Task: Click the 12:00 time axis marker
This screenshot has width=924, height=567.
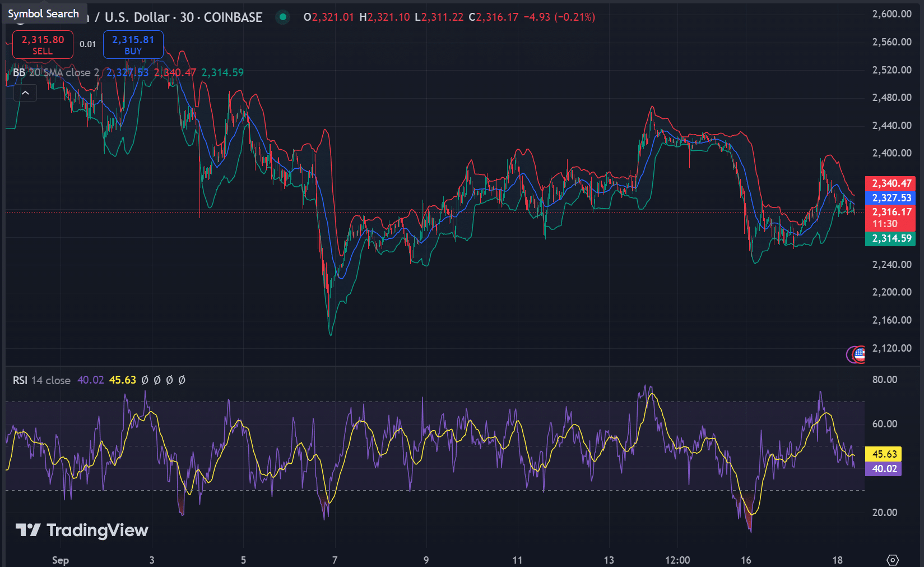Action: click(x=677, y=560)
